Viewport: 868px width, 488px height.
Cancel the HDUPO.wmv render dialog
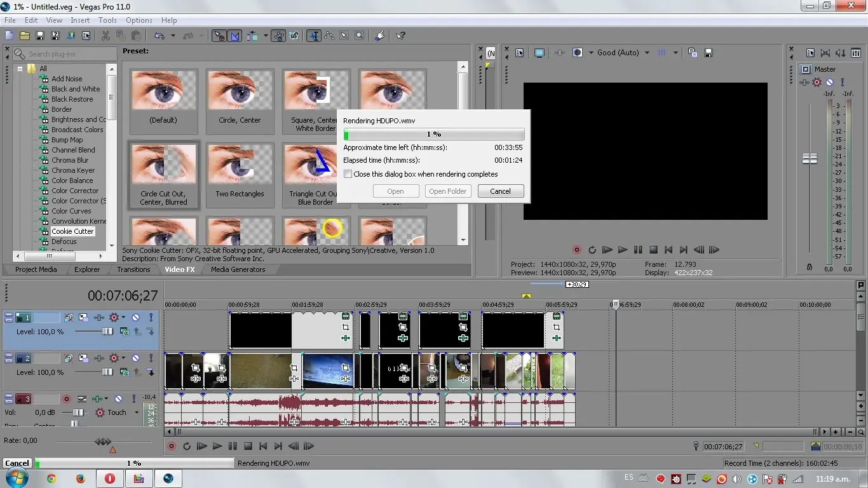500,191
